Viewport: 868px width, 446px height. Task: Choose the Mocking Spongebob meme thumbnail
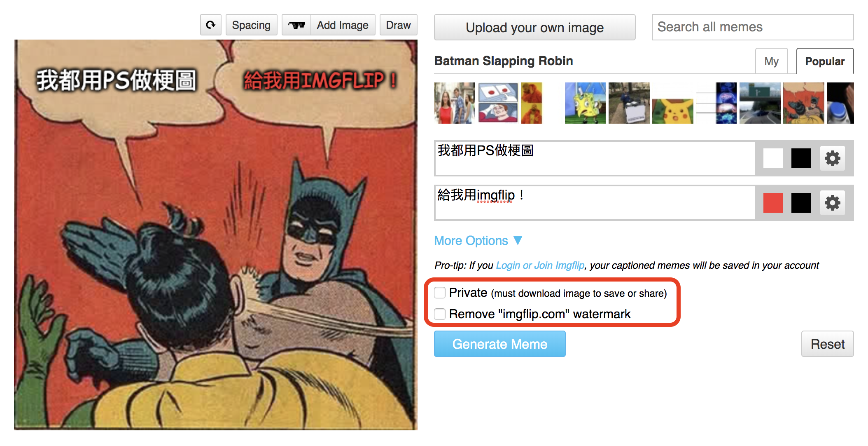point(585,103)
